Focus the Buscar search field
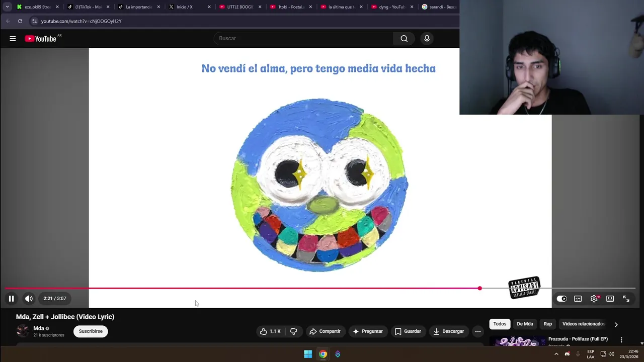Viewport: 644px width, 362px height. (x=304, y=39)
